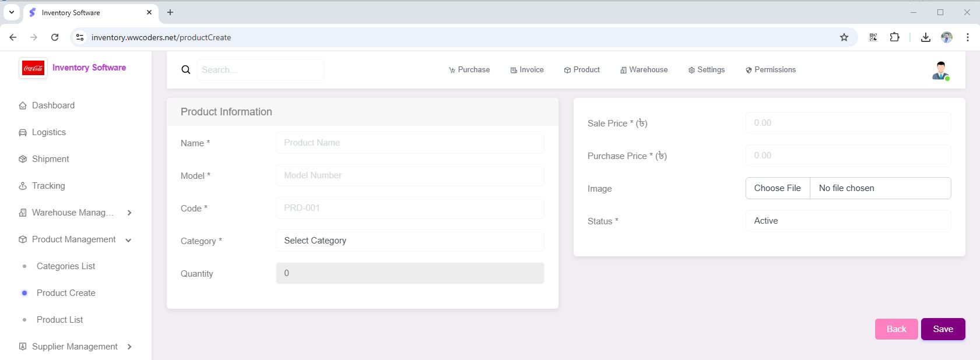Focus the Product Name input field
This screenshot has height=360, width=980.
(409, 143)
